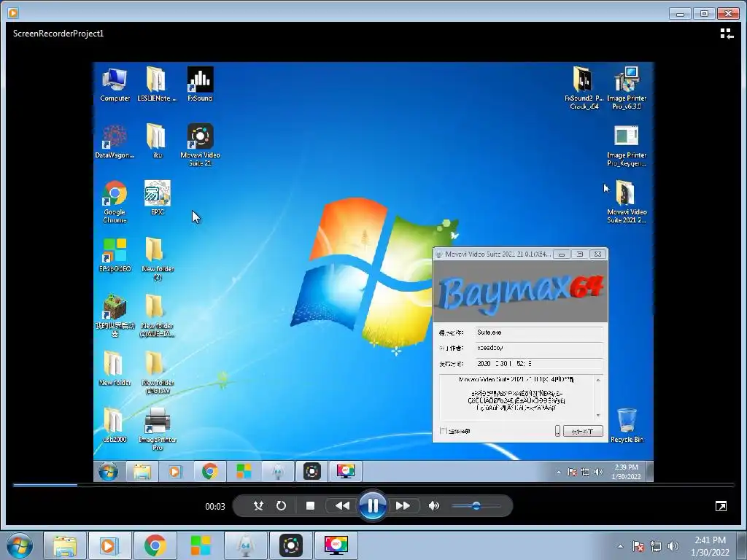Click the 00:03 elapsed time display
Screen dimensions: 747x560
pos(215,506)
